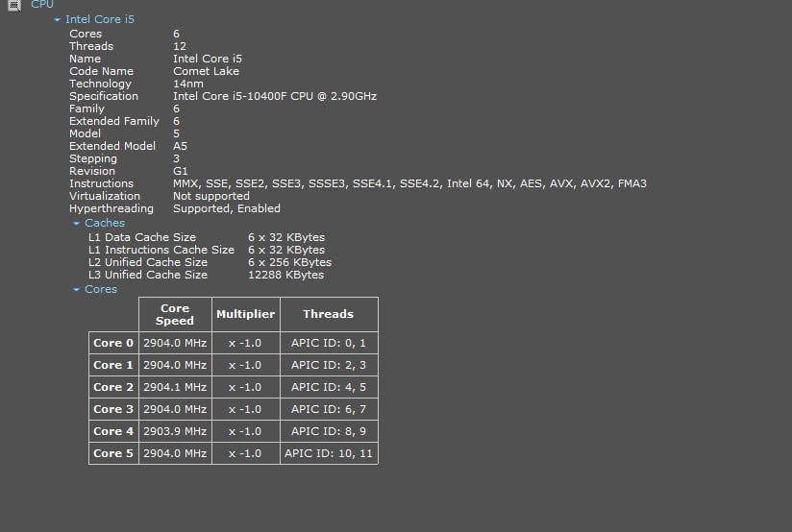This screenshot has width=792, height=532.
Task: Click APIC ID: 10, 11 cell
Action: 329,454
